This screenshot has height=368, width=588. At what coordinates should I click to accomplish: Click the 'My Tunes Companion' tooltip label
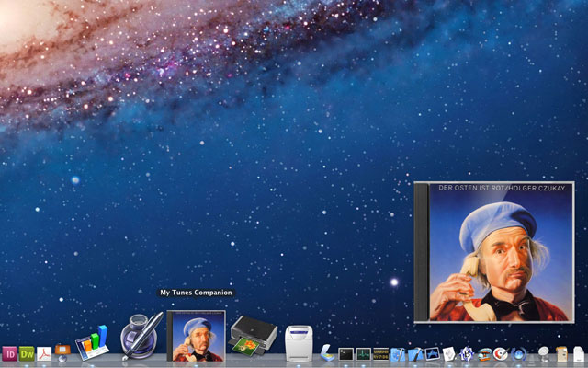196,293
